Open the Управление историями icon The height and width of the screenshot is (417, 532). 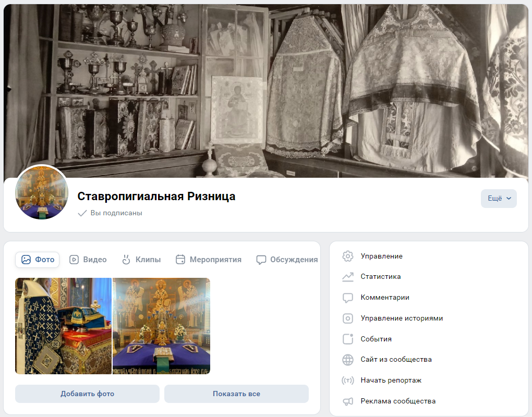click(348, 318)
